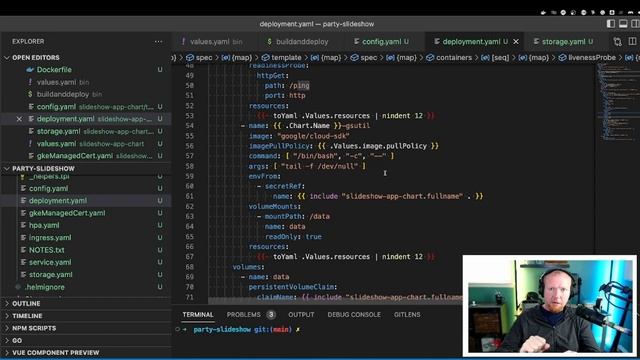Click the horizontal editor scrollbar
Image resolution: width=640 pixels, height=360 pixels.
(x=335, y=301)
